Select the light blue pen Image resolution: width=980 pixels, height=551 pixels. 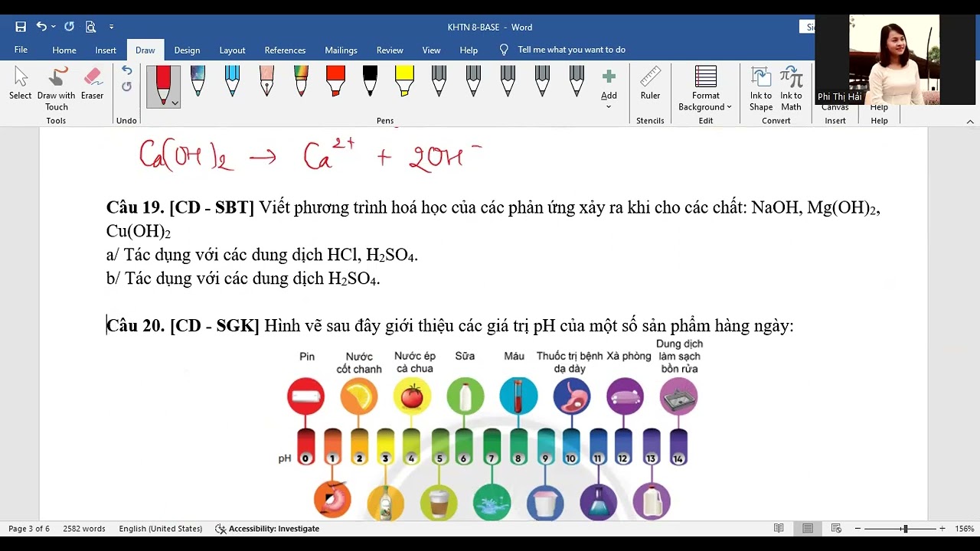coord(232,81)
